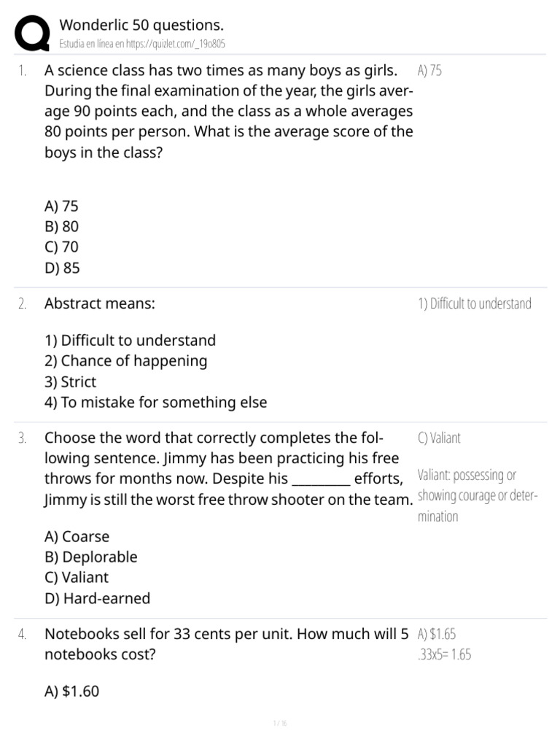Select answer D) Hard-earned
The height and width of the screenshot is (747, 560).
(x=97, y=598)
